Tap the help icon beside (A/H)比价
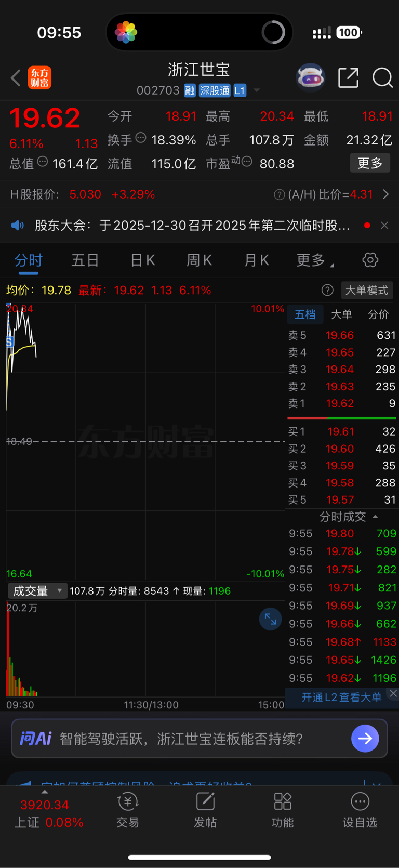 pos(280,194)
